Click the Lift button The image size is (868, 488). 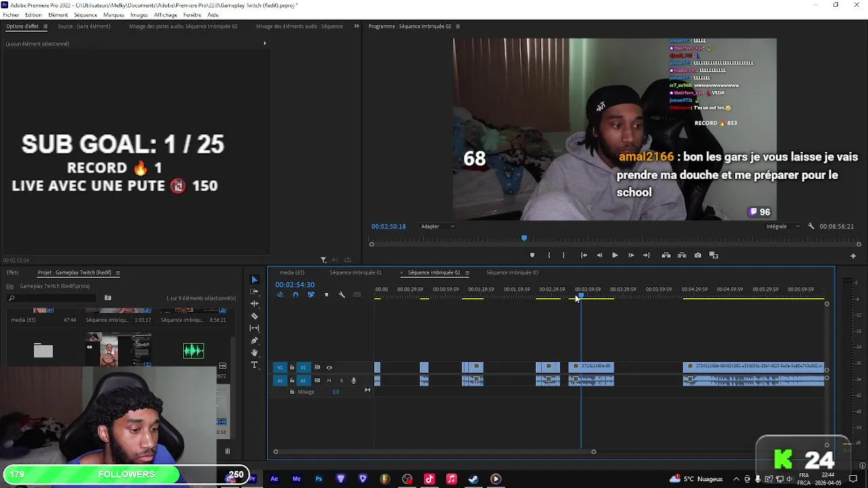tap(666, 256)
